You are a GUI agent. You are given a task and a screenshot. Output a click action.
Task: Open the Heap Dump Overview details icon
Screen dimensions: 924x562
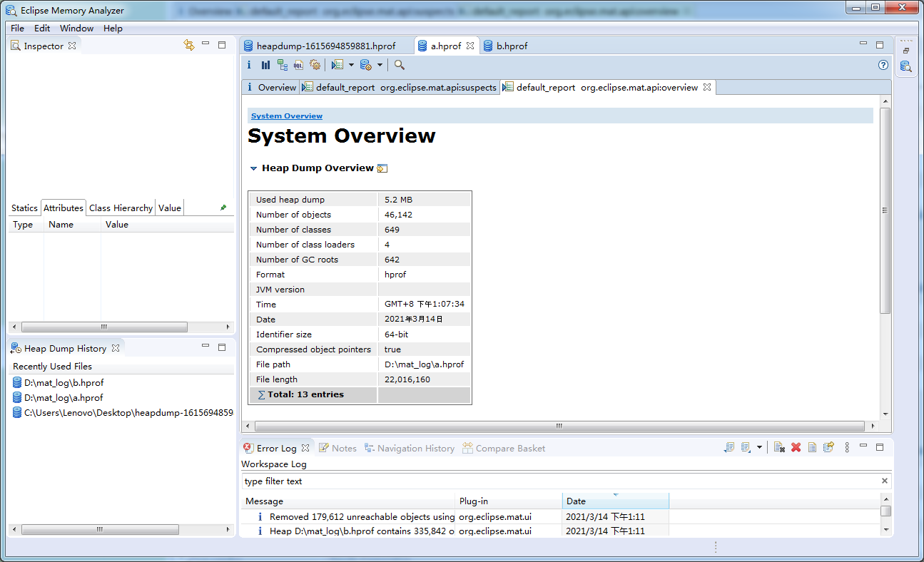(382, 168)
